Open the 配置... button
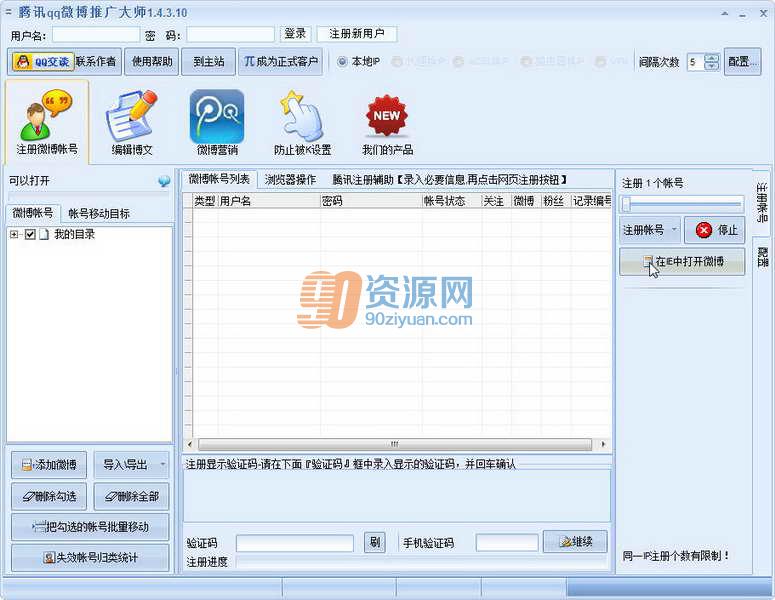775x600 pixels. (742, 62)
